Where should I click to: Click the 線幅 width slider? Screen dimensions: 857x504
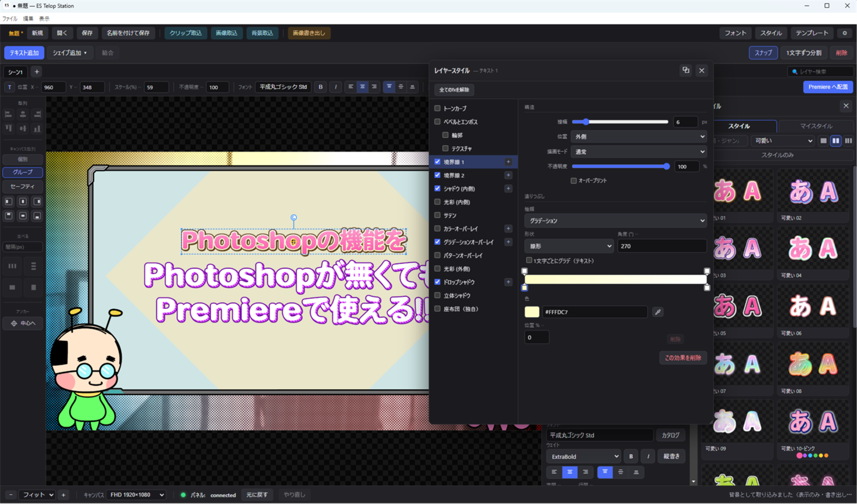pos(620,122)
